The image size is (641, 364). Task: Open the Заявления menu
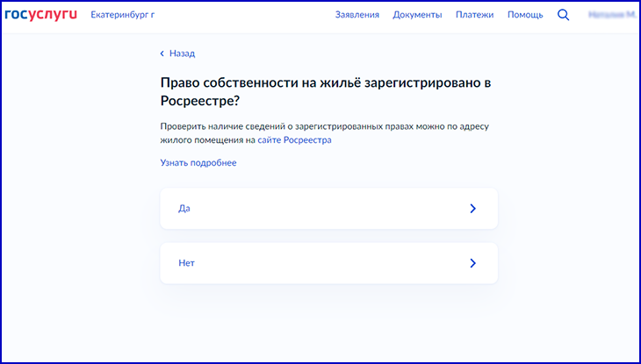point(357,15)
